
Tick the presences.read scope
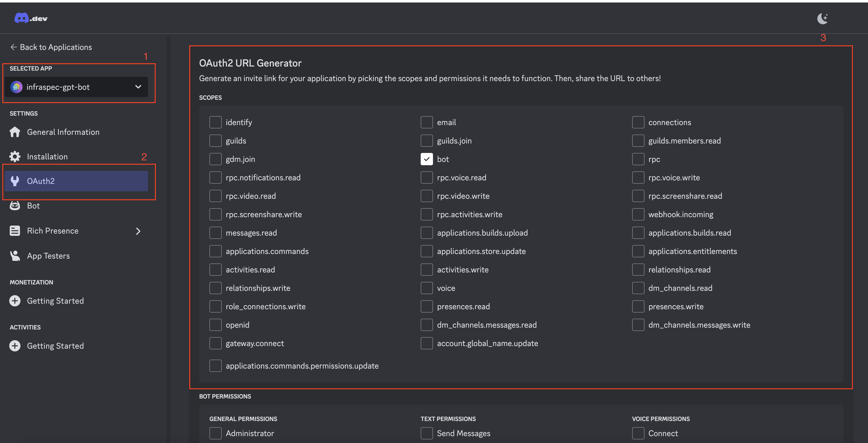pyautogui.click(x=427, y=307)
